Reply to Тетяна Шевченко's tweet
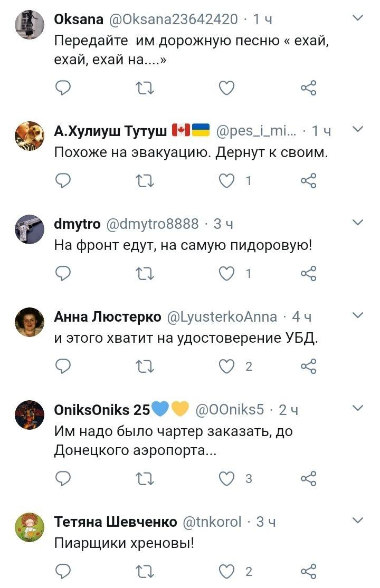This screenshot has height=588, width=380. coord(63,571)
